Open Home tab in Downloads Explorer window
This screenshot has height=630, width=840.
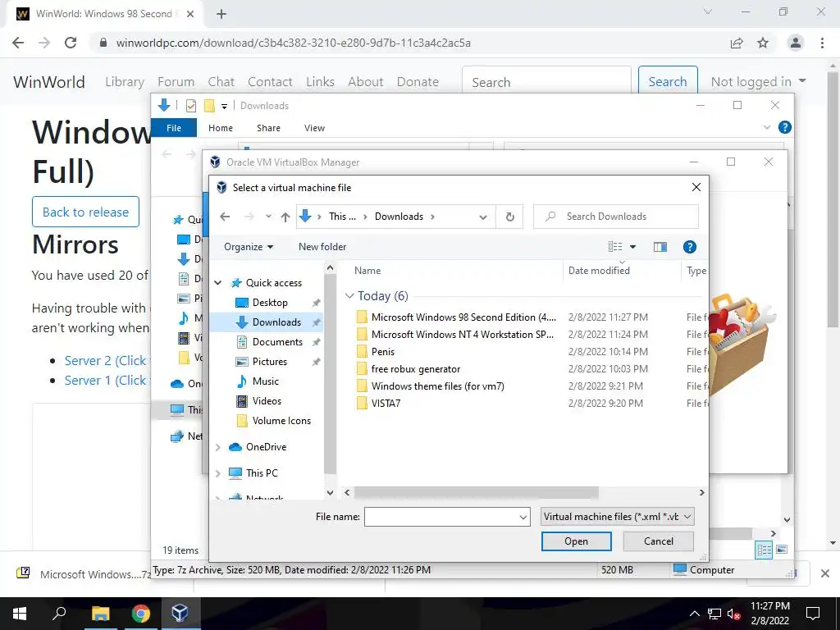[x=221, y=128]
